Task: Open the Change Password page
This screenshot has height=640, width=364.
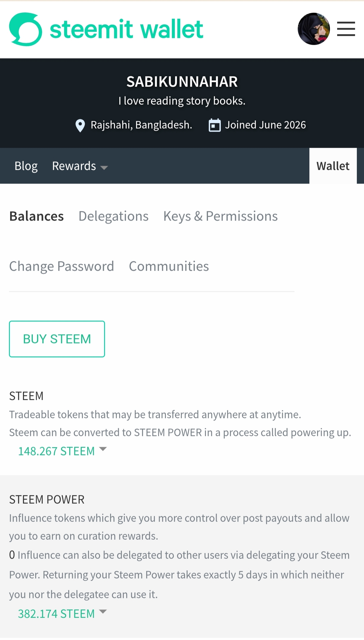Action: (x=61, y=266)
